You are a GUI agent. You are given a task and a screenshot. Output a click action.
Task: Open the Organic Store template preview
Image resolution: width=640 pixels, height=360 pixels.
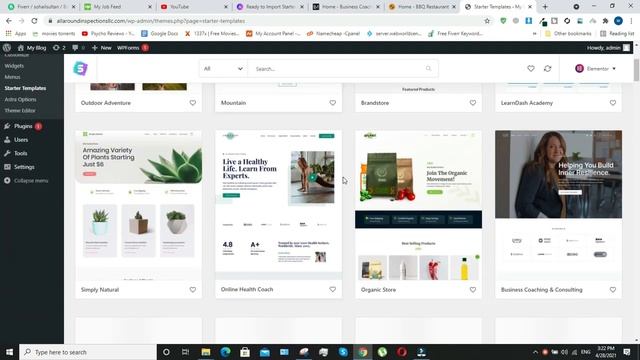(418, 205)
